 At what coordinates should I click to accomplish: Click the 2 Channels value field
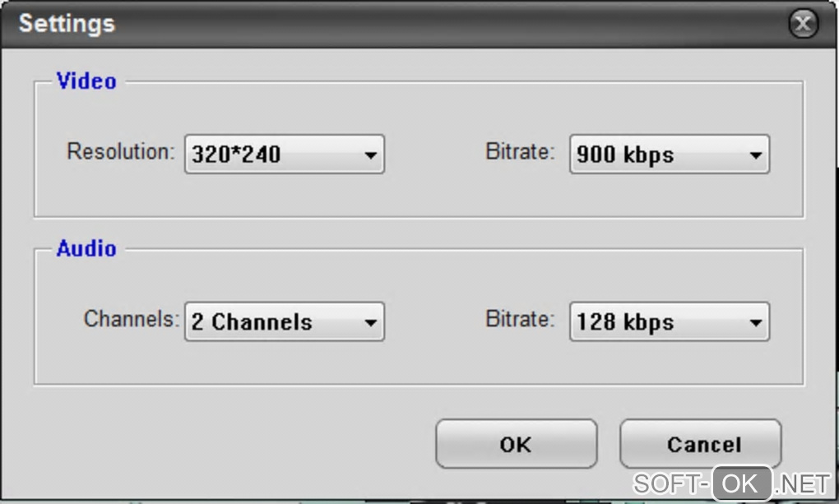click(x=285, y=322)
